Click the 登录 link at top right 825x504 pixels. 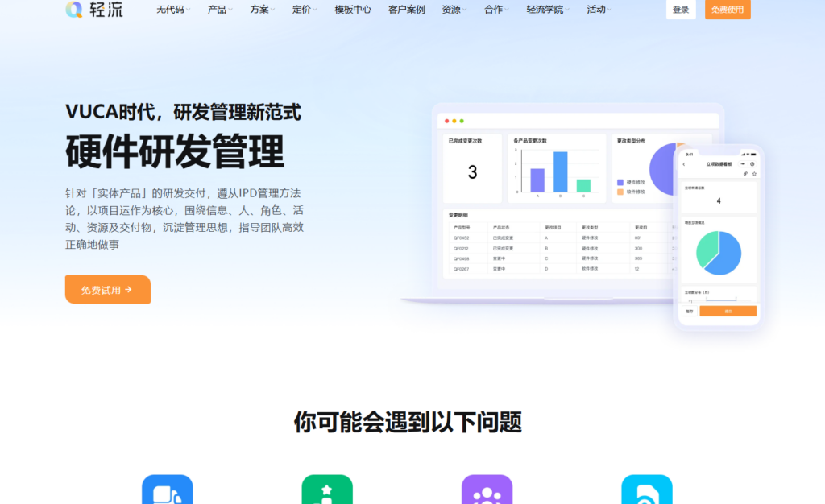[681, 10]
